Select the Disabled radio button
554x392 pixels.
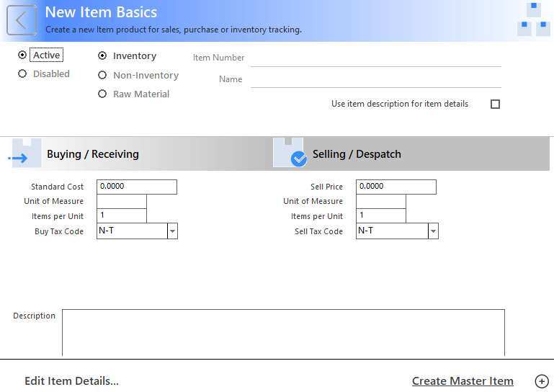pyautogui.click(x=22, y=73)
